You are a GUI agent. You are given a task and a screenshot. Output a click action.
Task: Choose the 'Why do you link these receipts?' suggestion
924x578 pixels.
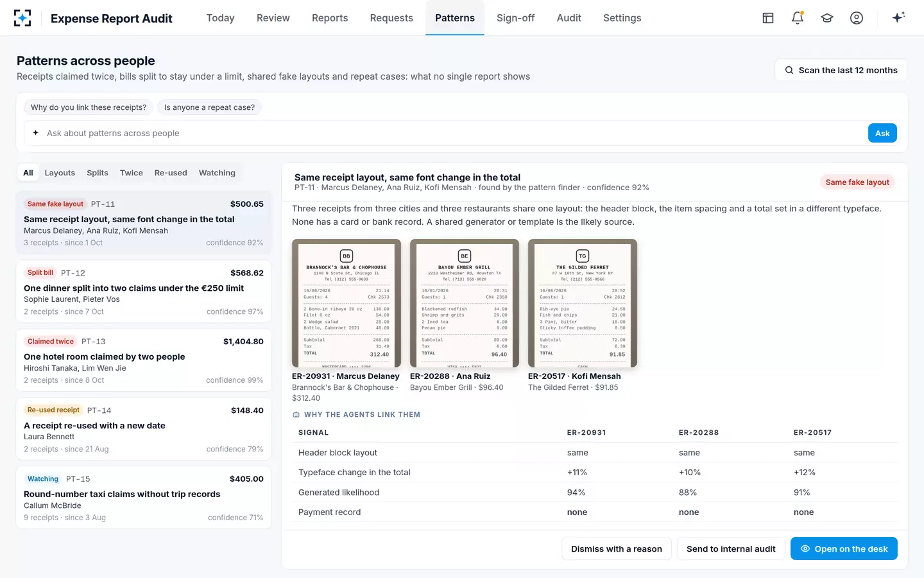click(x=89, y=107)
